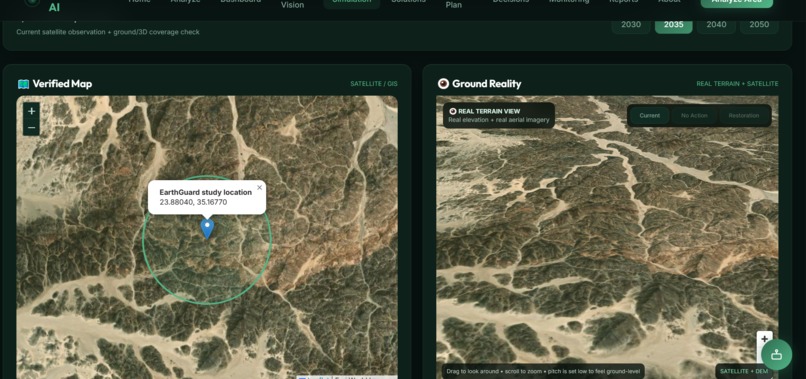Image resolution: width=806 pixels, height=379 pixels.
Task: Click the Ground Reality eye icon
Action: pos(443,83)
